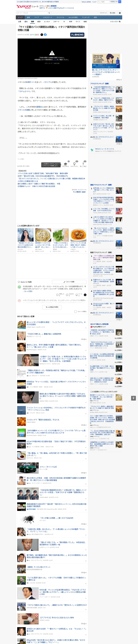The height and width of the screenshot is (644, 138).
Task: Toggle the コメント非表示 checkbox
Action: pos(75,311)
